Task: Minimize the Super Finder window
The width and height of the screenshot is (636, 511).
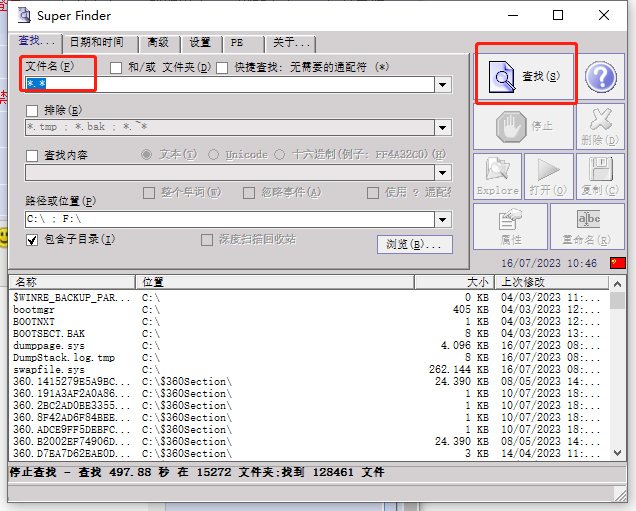Action: pos(513,15)
